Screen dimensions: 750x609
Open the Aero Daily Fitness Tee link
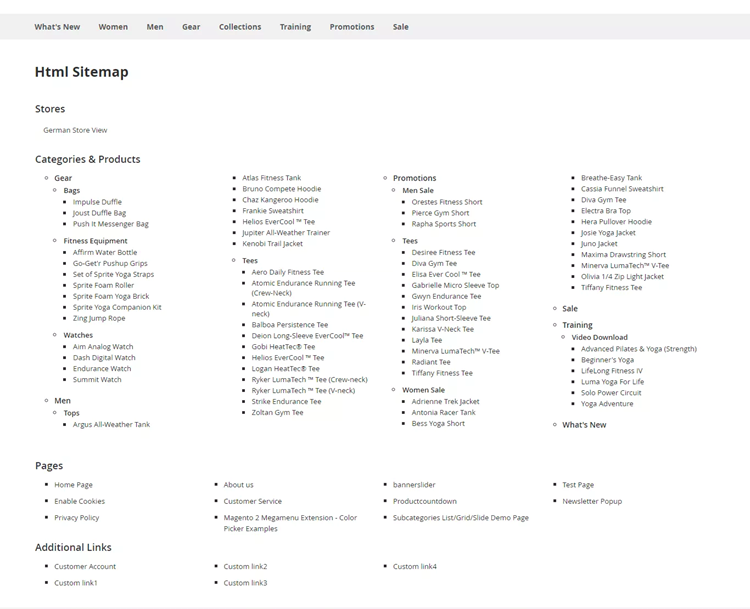[x=287, y=272]
